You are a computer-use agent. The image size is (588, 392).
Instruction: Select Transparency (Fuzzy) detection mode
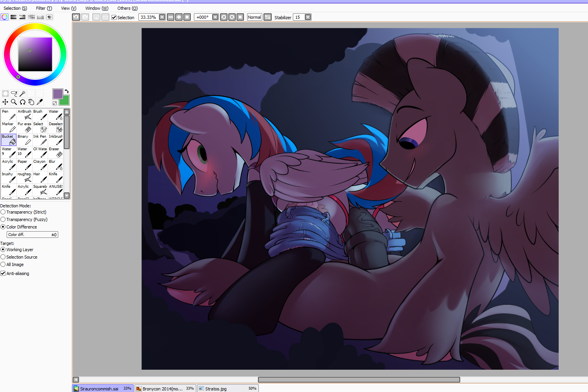[3, 219]
